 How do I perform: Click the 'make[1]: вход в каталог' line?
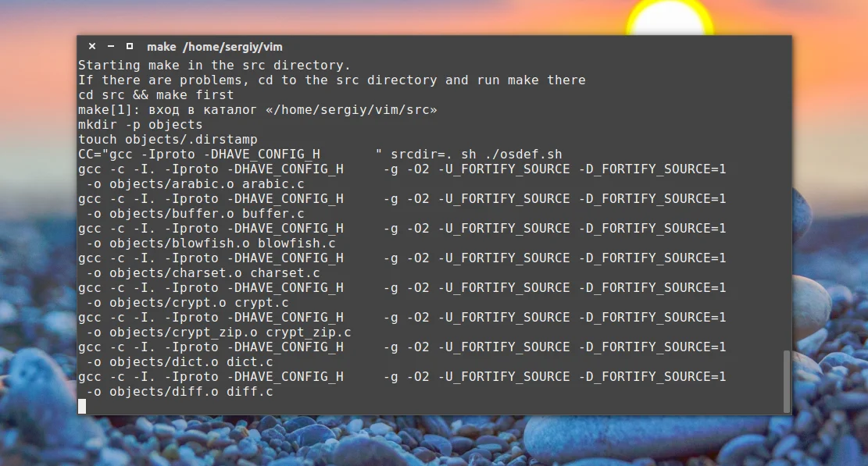[257, 110]
